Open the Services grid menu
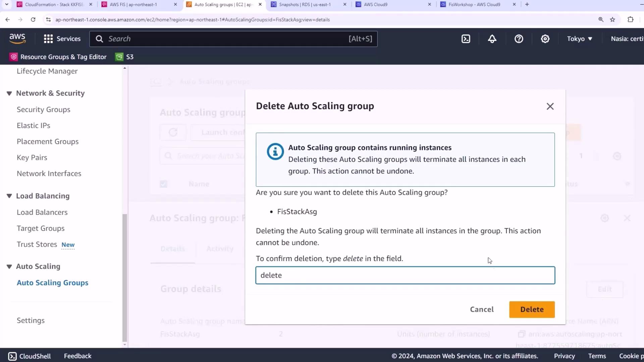Image resolution: width=644 pixels, height=362 pixels. (62, 39)
